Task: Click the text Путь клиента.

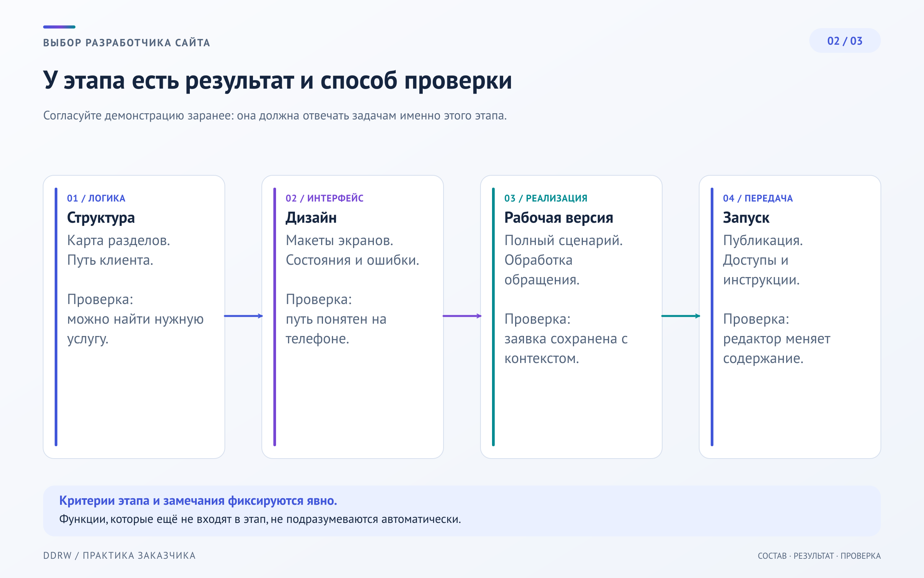Action: (110, 260)
